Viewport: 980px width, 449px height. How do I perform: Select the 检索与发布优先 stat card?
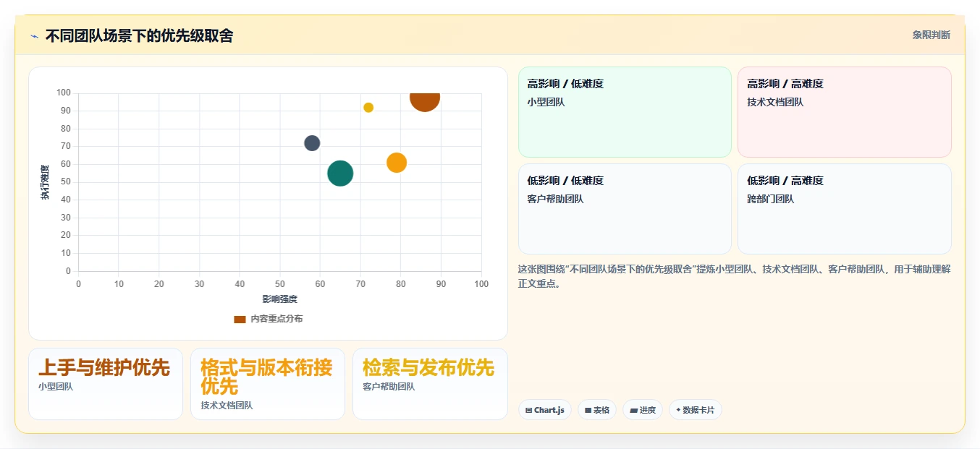click(430, 384)
